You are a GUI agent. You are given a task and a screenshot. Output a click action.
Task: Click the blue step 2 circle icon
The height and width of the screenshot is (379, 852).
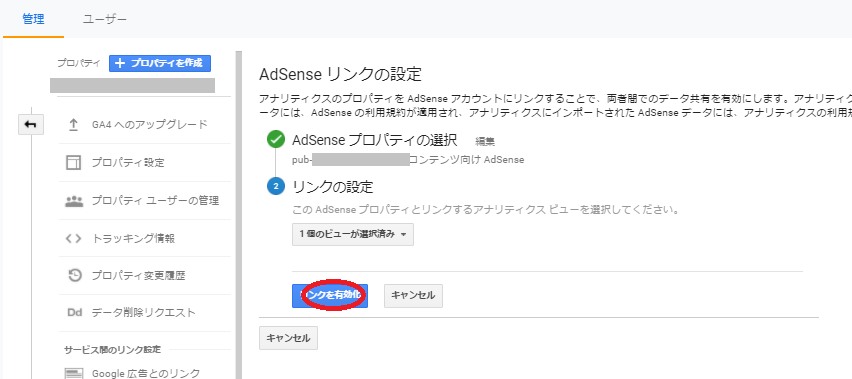tap(276, 186)
